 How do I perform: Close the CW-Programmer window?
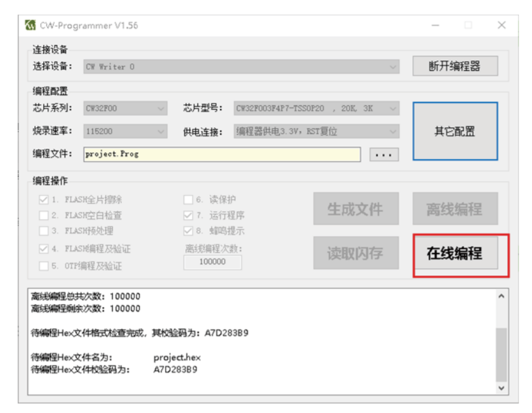pyautogui.click(x=502, y=25)
